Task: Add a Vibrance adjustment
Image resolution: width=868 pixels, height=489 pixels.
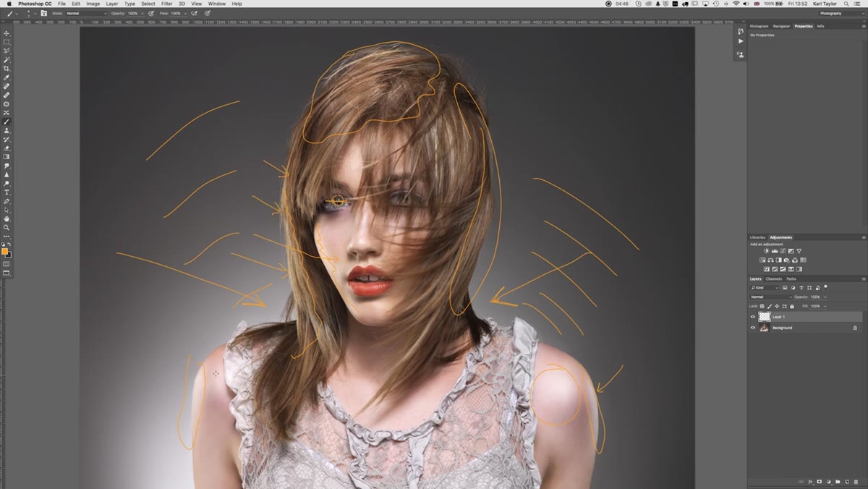Action: tap(799, 251)
